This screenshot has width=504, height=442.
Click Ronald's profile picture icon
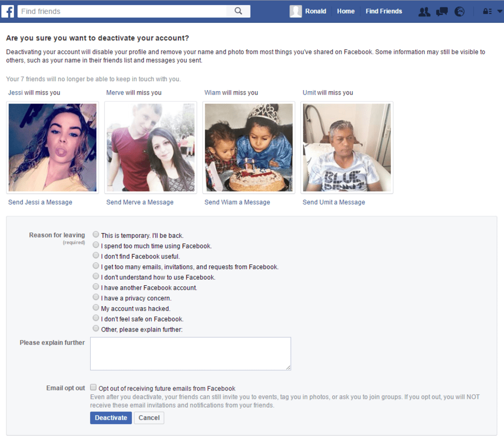pos(296,11)
